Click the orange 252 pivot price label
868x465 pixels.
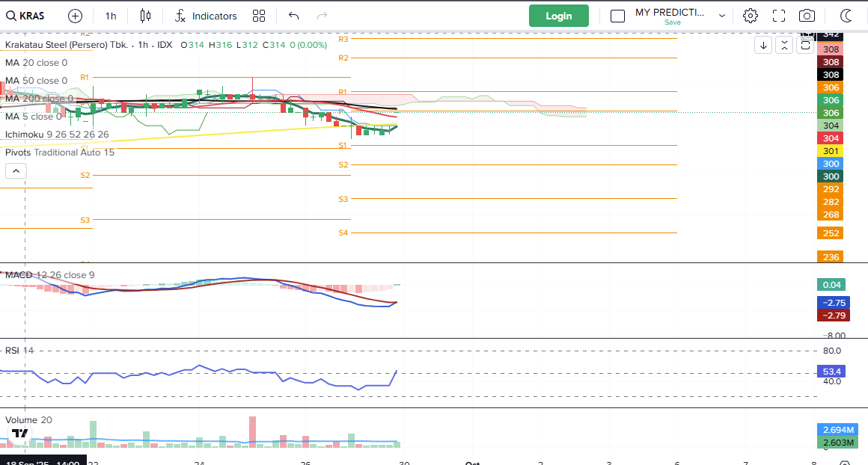point(831,233)
